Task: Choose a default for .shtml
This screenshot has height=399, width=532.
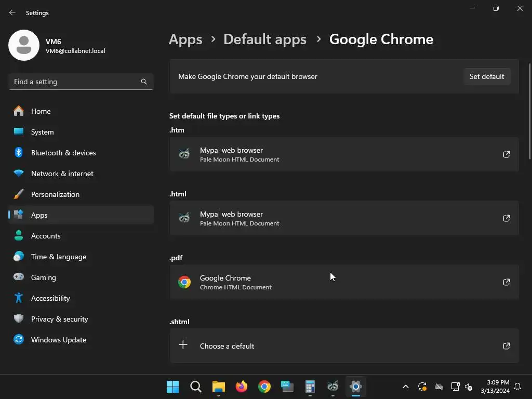Action: (344, 345)
